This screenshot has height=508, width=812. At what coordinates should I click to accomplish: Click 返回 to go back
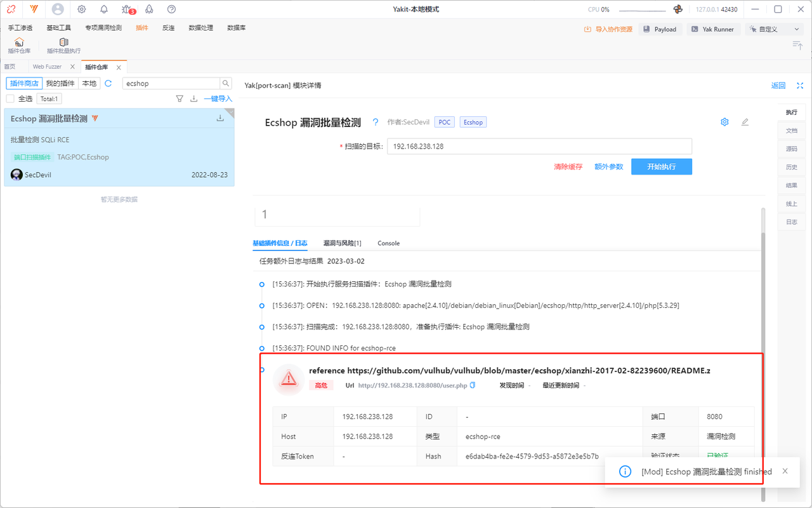(778, 86)
